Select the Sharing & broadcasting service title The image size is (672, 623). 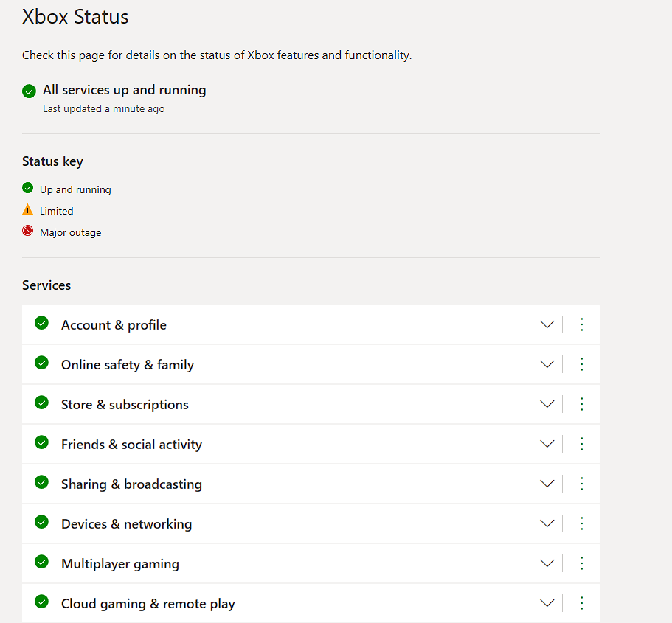tap(131, 484)
